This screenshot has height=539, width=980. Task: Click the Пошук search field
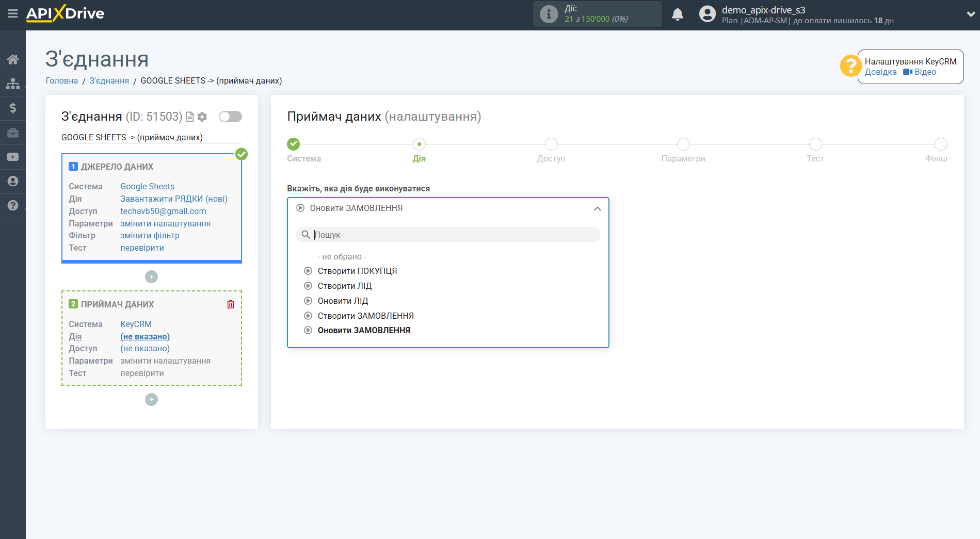(x=448, y=235)
